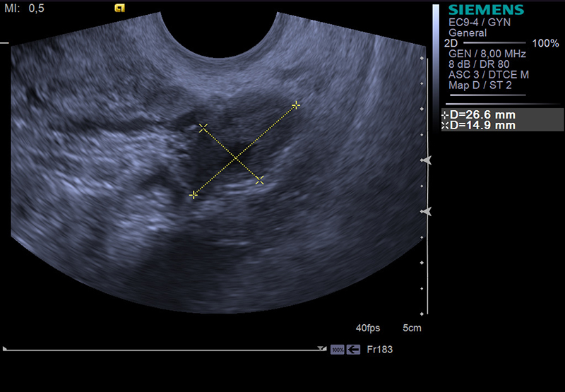Viewport: 565px width, 392px height.
Task: Click the 2D gain slider line
Action: pos(494,43)
